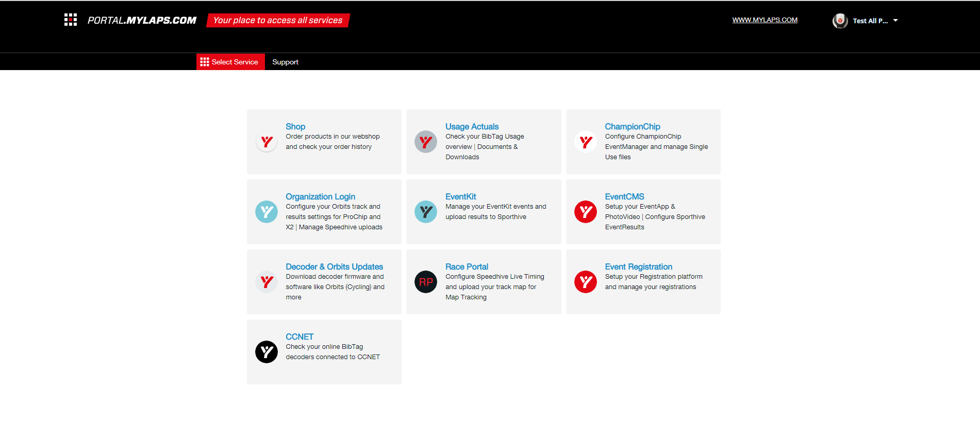Open the Support menu item
Screen dimensions: 980x439
[285, 62]
